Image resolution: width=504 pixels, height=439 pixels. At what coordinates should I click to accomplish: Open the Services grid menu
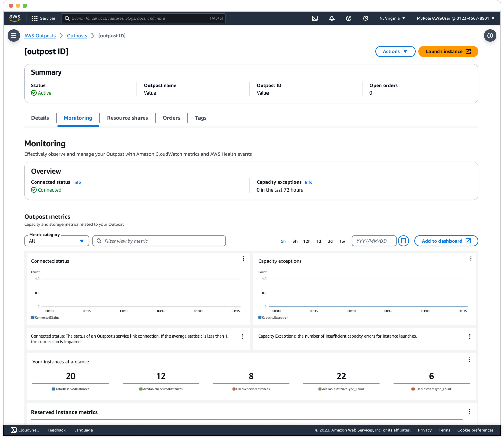pos(43,18)
